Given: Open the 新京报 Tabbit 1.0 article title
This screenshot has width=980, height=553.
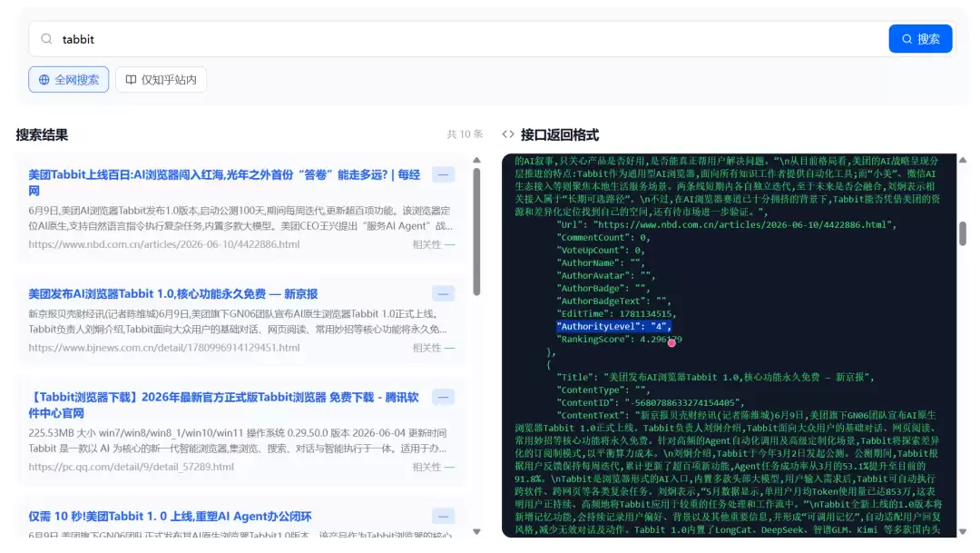Looking at the screenshot, I should click(173, 294).
